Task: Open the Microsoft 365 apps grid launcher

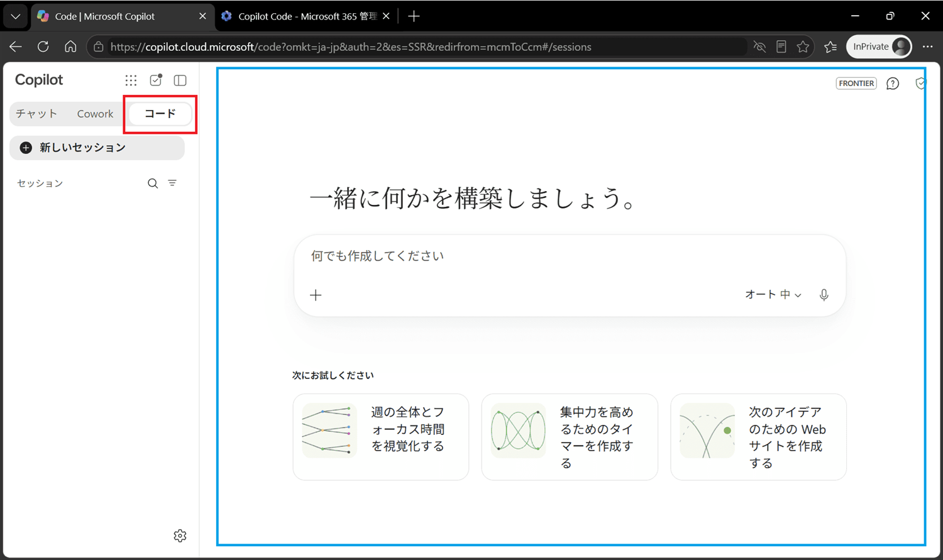Action: click(131, 80)
